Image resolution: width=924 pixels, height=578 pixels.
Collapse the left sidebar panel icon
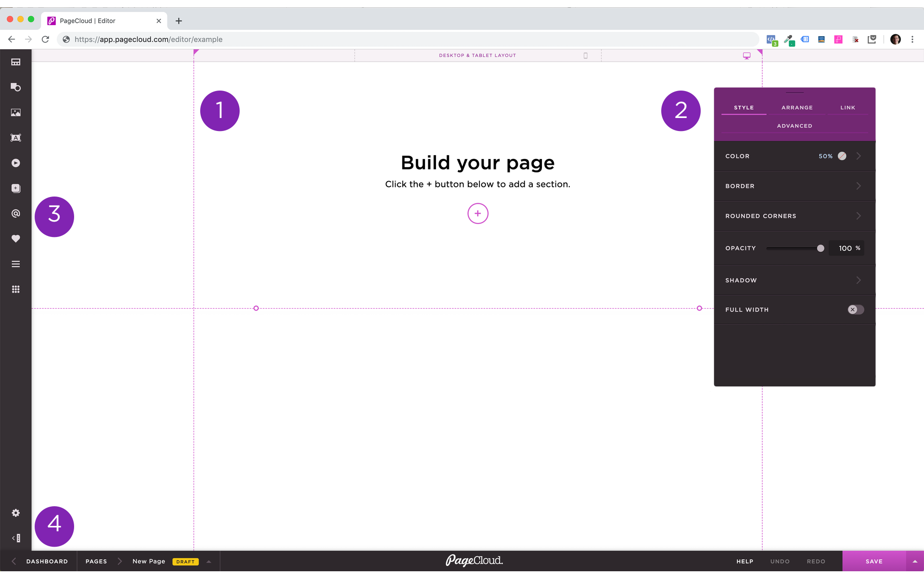[x=16, y=538]
